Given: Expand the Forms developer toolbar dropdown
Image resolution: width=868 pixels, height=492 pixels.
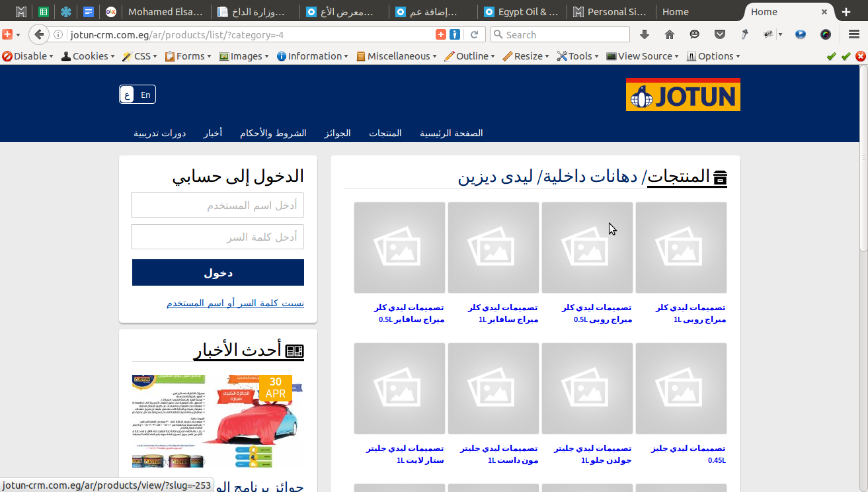Looking at the screenshot, I should [190, 56].
